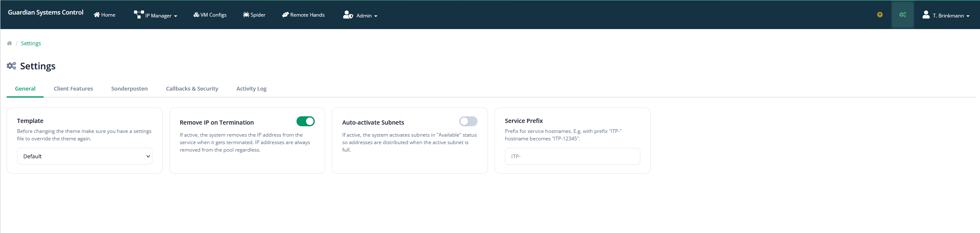This screenshot has height=233, width=980.
Task: Expand the Admin dropdown caret
Action: click(376, 16)
